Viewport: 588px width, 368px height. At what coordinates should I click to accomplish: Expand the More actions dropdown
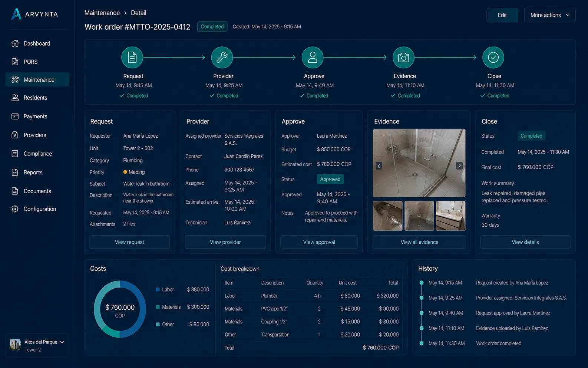click(549, 15)
